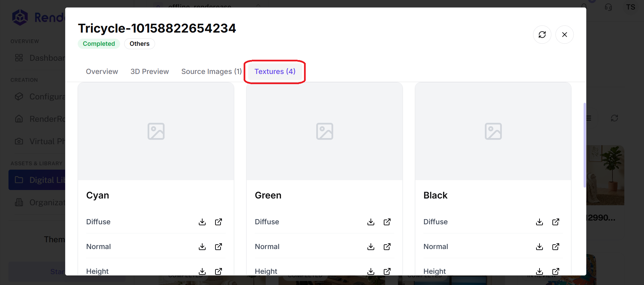Image resolution: width=644 pixels, height=285 pixels.
Task: Select the Source Images (1) tab
Action: 211,72
